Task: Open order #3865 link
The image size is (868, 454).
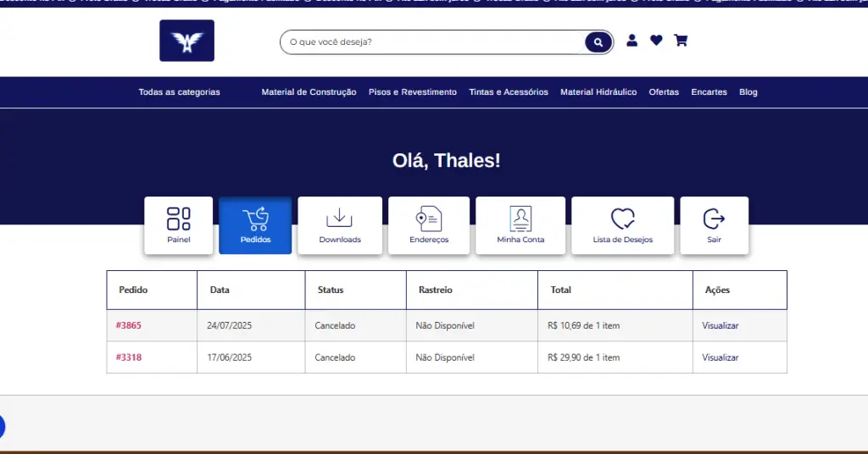Action: pos(129,325)
